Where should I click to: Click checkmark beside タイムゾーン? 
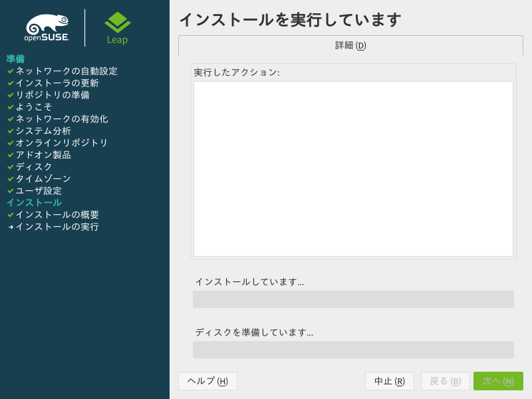[11, 179]
